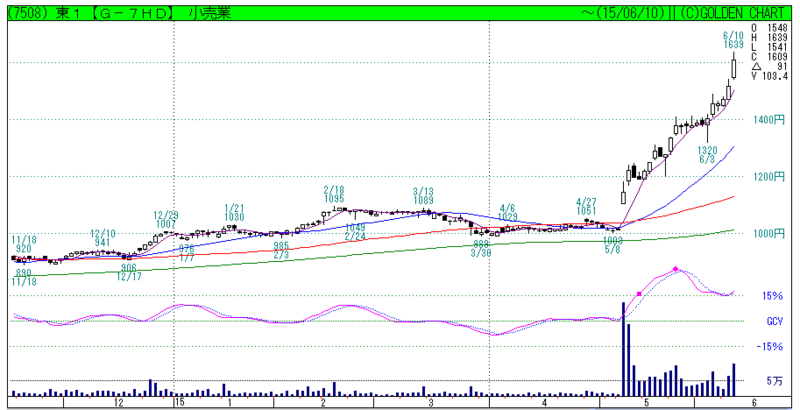800x410 pixels.
Task: Click the 4/27 1051 high annotation
Action: pos(586,207)
